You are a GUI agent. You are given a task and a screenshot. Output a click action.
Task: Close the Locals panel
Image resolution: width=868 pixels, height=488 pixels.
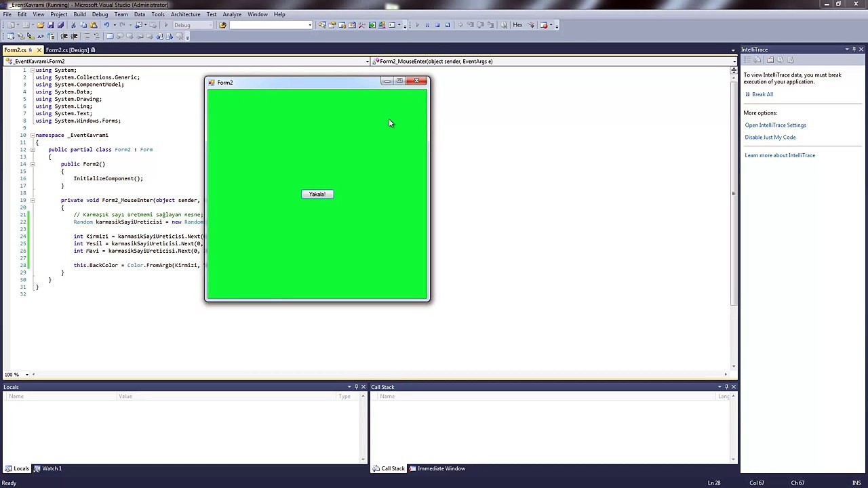363,387
